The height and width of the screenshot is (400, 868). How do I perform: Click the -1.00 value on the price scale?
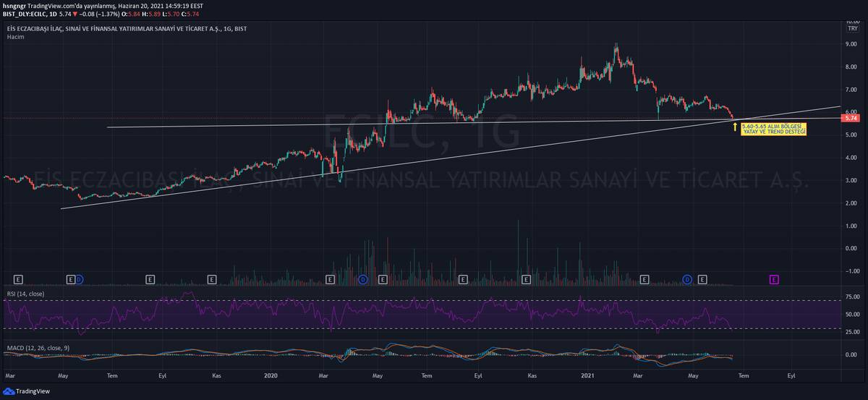point(851,271)
